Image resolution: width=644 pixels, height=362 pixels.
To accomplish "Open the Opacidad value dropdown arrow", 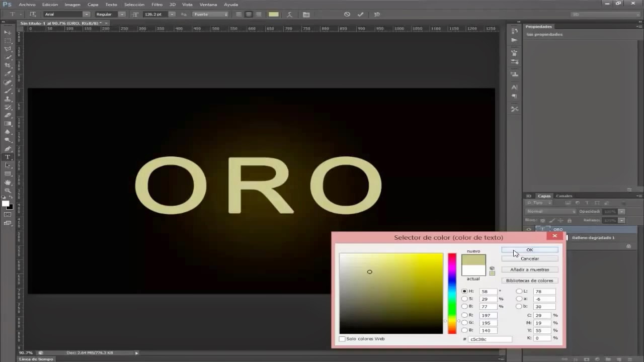I will pos(622,212).
